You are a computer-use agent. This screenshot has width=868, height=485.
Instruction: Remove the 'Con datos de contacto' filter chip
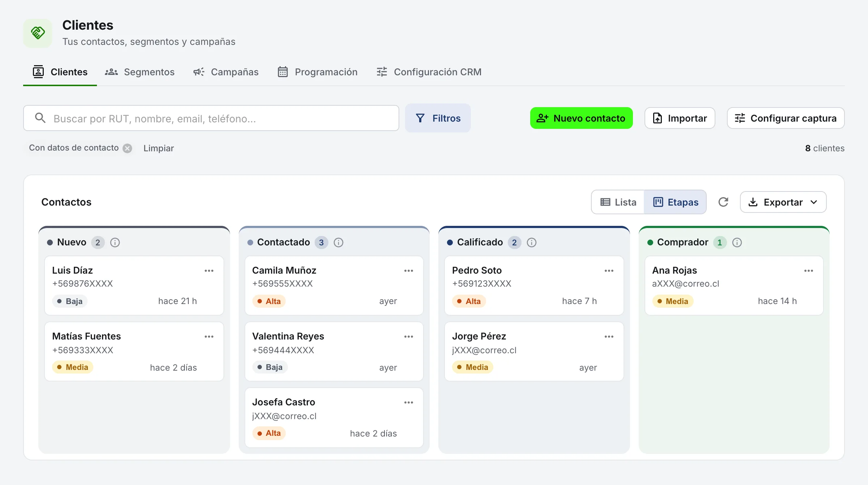pos(127,148)
